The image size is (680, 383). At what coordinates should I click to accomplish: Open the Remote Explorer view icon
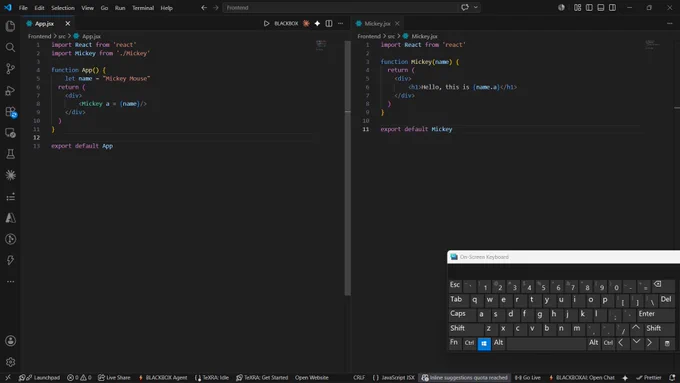[x=10, y=133]
